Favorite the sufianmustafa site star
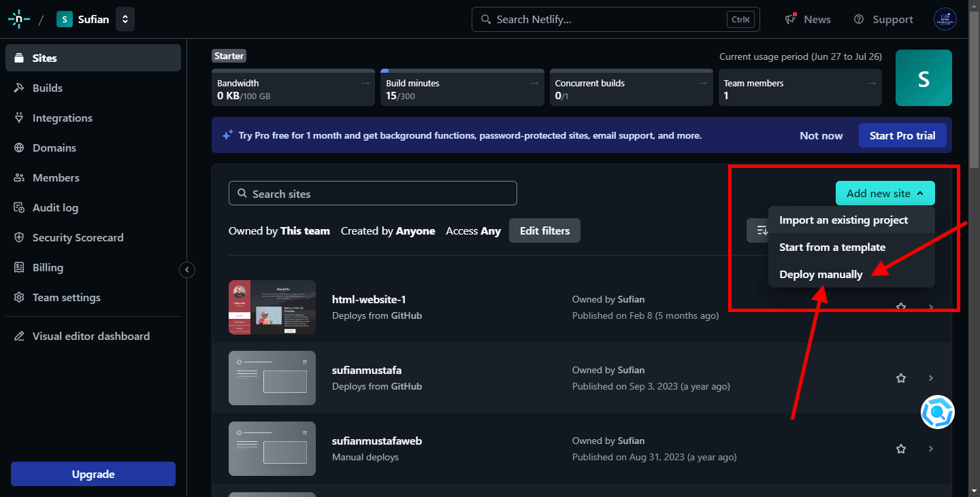This screenshot has width=980, height=497. click(x=901, y=378)
